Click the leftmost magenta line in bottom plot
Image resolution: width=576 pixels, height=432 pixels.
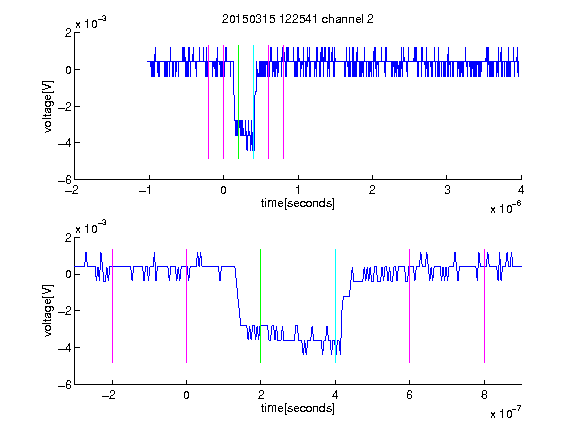112,306
